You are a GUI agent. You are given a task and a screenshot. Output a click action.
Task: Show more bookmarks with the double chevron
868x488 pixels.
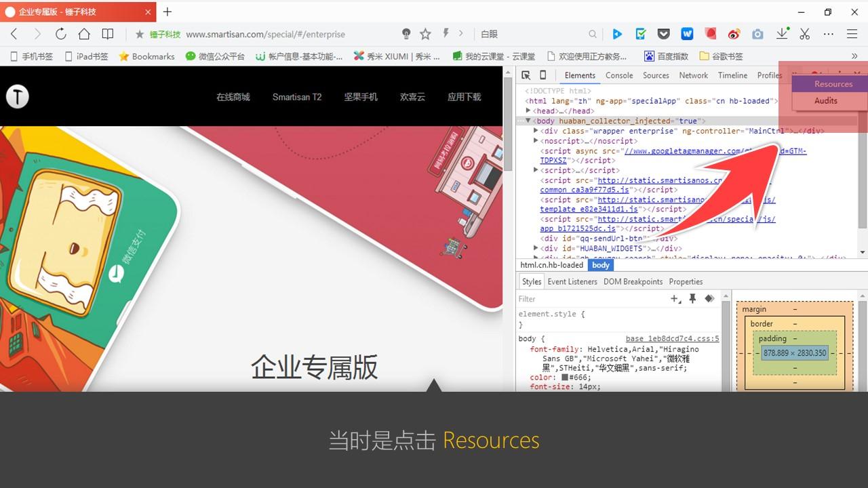coord(854,56)
